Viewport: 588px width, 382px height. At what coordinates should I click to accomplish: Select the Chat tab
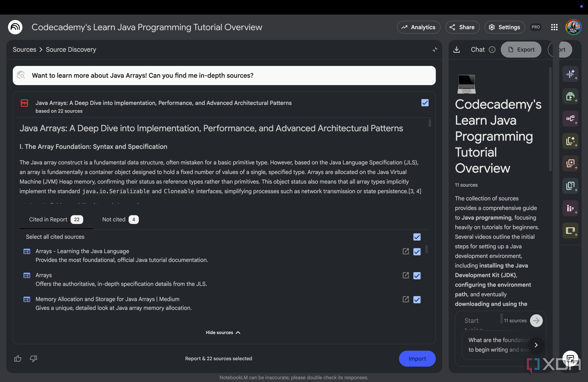pos(478,50)
